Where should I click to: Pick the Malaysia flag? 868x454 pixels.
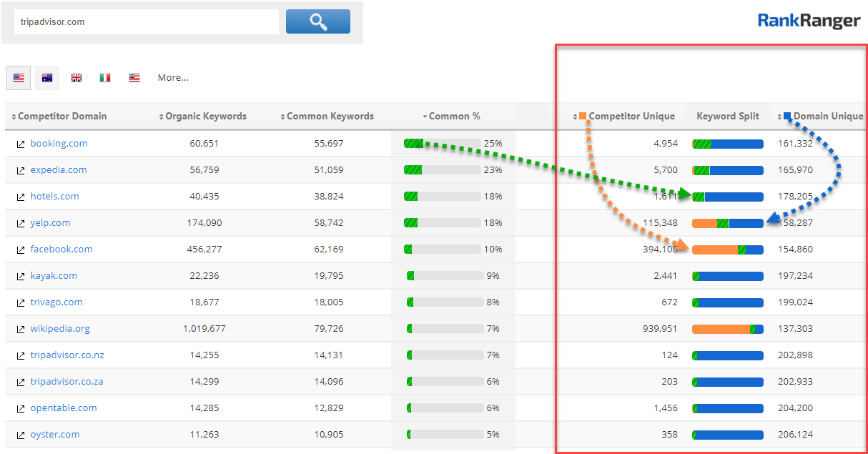point(134,78)
